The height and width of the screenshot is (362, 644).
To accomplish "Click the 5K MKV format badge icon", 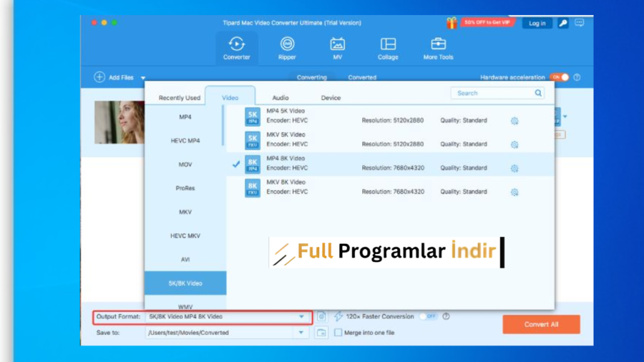I will pos(253,140).
